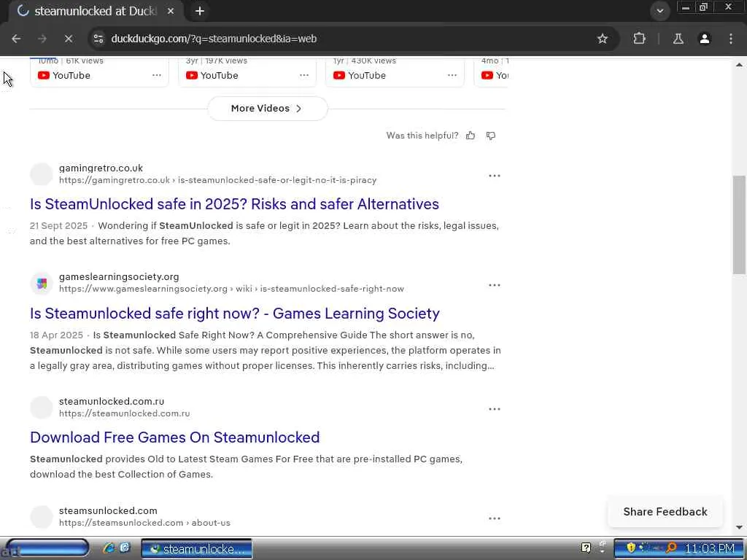Bookmark this page with the star icon
747x560 pixels.
(x=602, y=39)
